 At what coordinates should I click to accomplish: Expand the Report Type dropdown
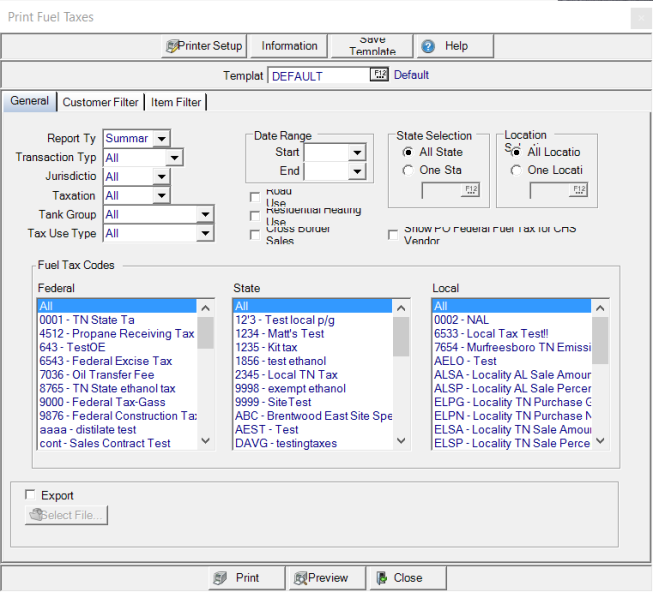pyautogui.click(x=161, y=138)
